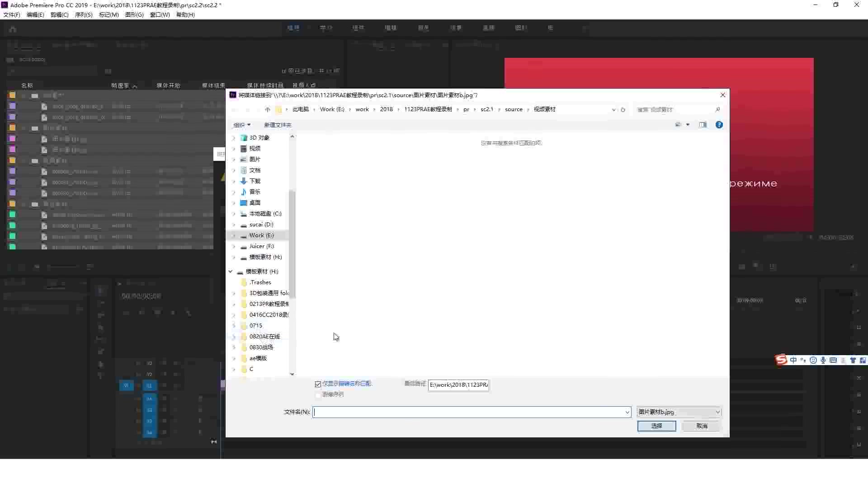Click the Sogou input method S icon
The width and height of the screenshot is (868, 488).
[781, 360]
